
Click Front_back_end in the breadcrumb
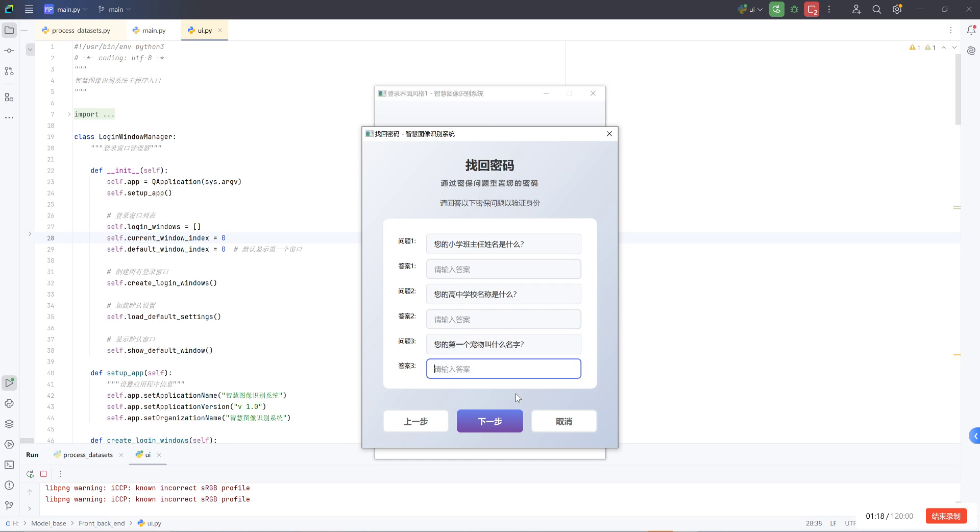click(102, 523)
